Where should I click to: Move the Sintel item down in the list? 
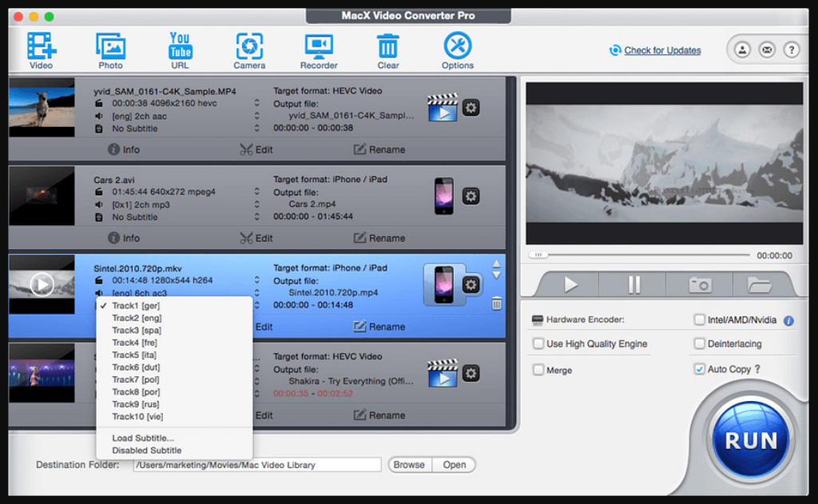(x=497, y=275)
